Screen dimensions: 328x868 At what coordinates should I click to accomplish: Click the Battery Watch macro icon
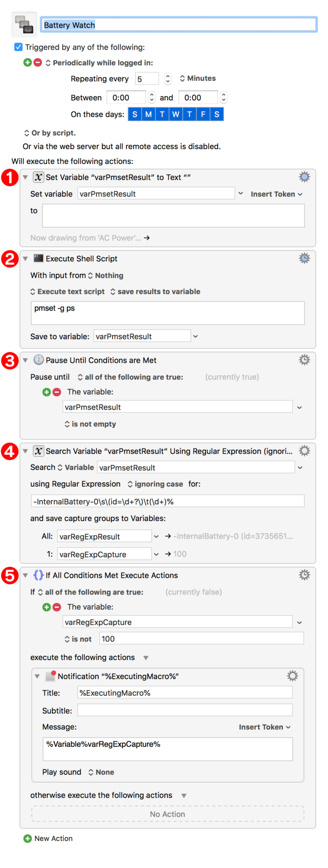click(24, 24)
